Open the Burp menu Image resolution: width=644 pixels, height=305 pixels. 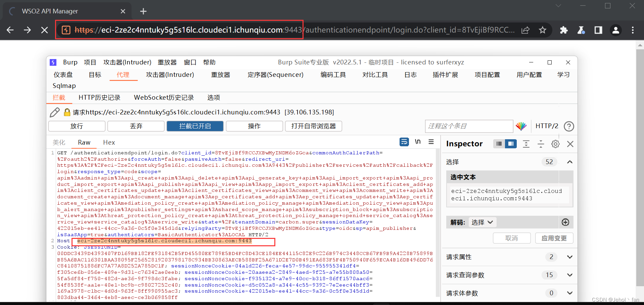tap(70, 62)
